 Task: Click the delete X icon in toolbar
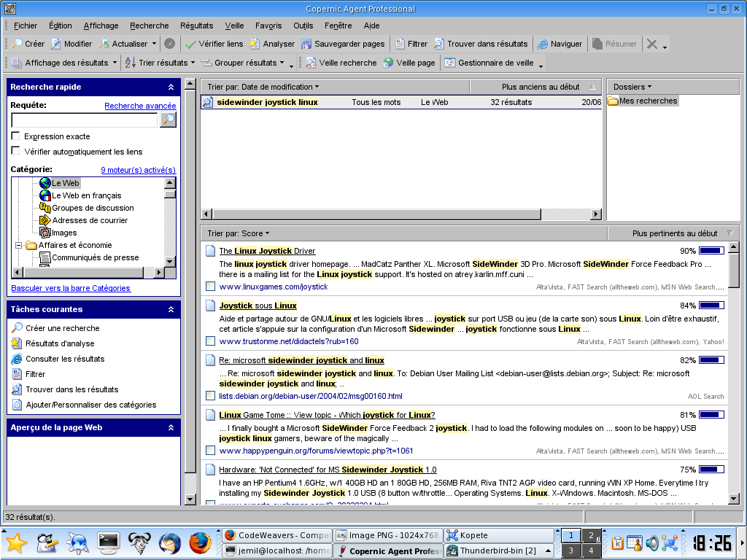pos(651,44)
